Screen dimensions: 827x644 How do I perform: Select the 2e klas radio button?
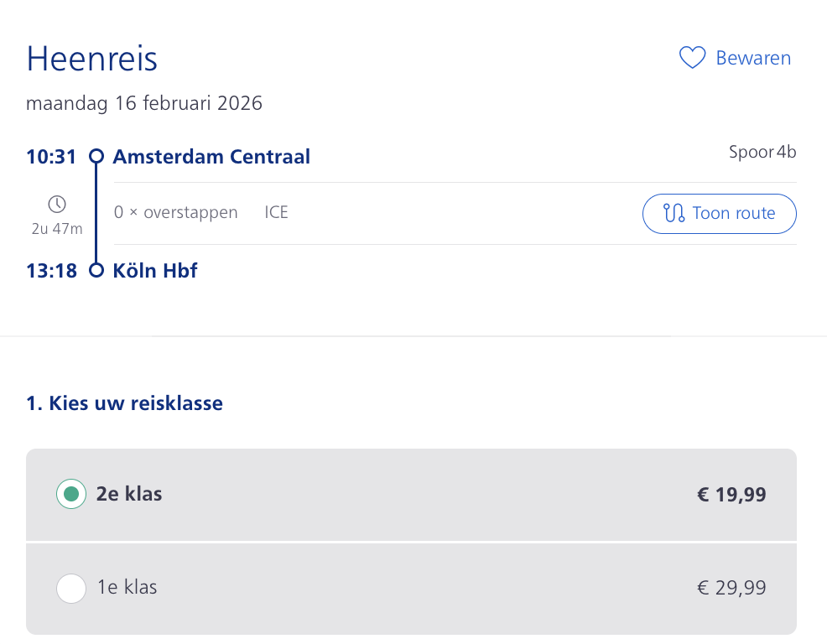click(71, 494)
